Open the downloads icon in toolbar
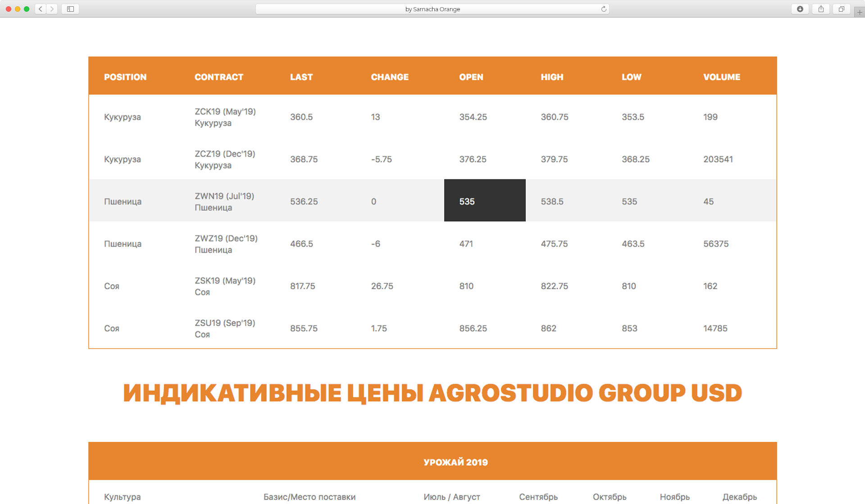Viewport: 865px width, 504px height. click(x=800, y=9)
